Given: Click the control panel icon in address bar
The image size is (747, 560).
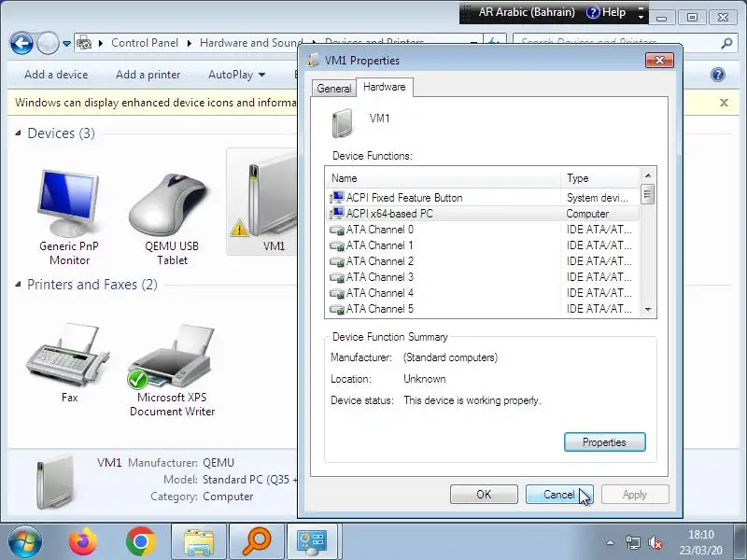Looking at the screenshot, I should tap(84, 43).
